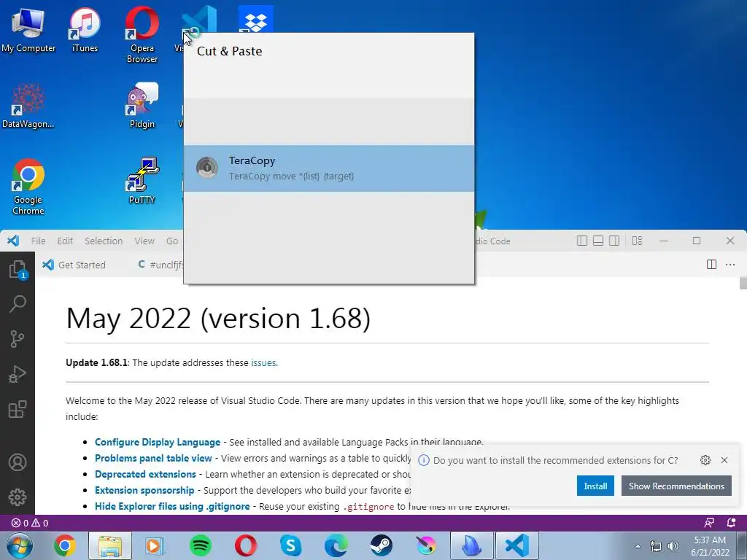This screenshot has height=560, width=747.
Task: Dismiss the C extensions notification
Action: tap(724, 460)
